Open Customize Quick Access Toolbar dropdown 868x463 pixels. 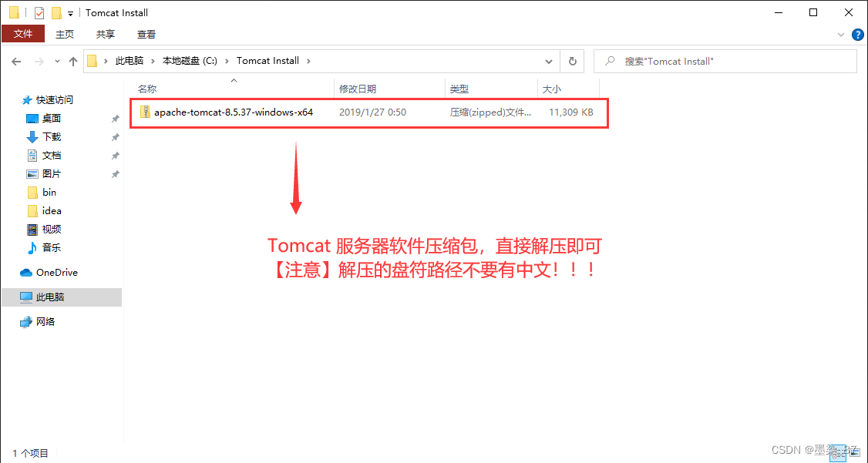(x=70, y=13)
